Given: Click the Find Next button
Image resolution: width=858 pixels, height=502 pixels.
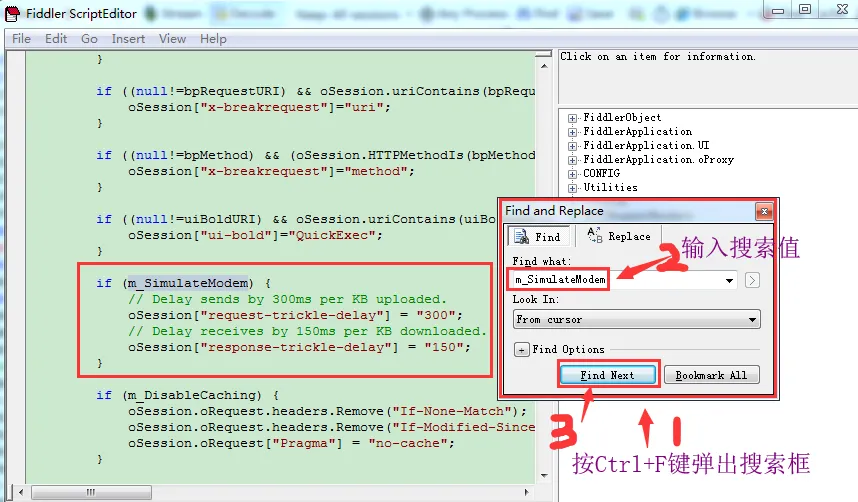Looking at the screenshot, I should (607, 375).
